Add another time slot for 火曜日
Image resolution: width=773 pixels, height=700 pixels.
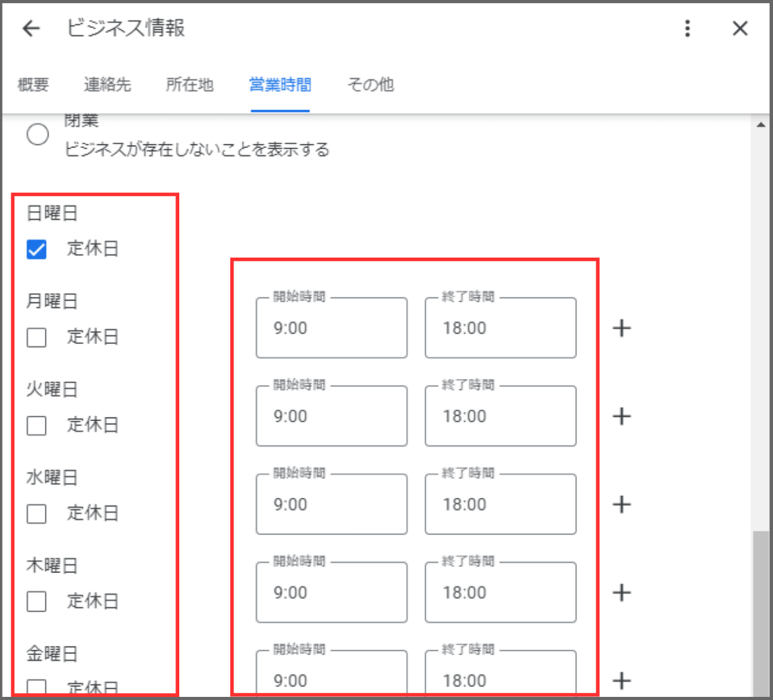tap(622, 416)
